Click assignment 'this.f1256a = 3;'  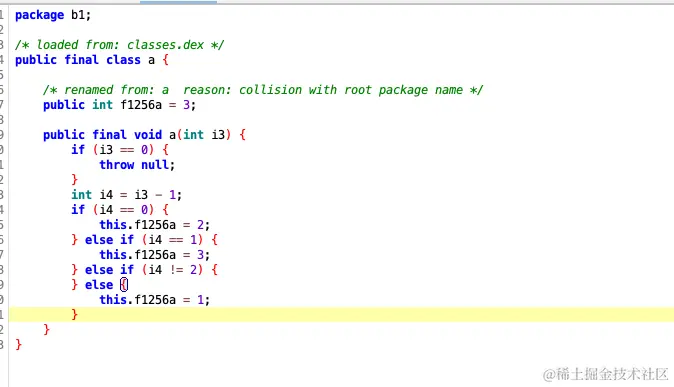[155, 255]
